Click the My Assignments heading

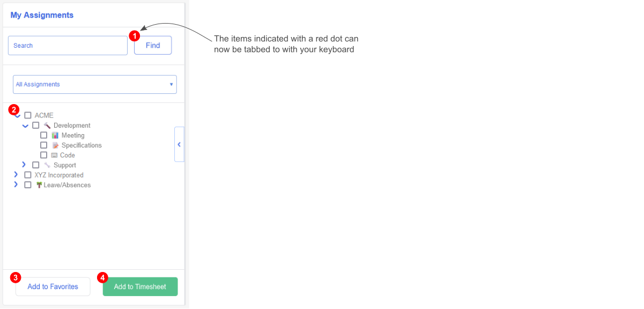42,15
